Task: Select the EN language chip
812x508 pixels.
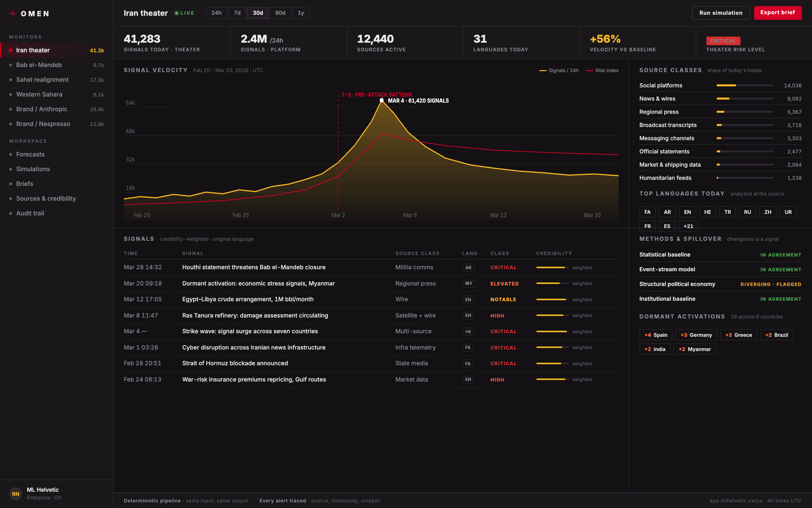Action: [x=687, y=212]
